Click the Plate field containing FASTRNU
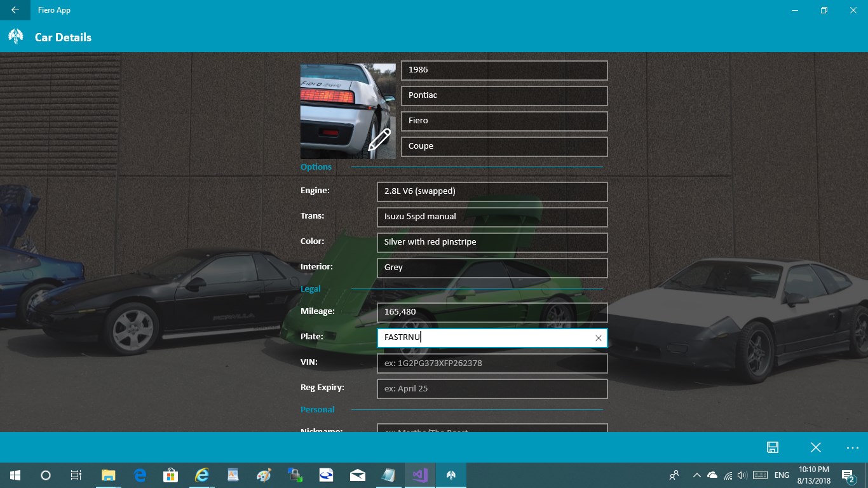The image size is (868, 488). click(x=492, y=338)
